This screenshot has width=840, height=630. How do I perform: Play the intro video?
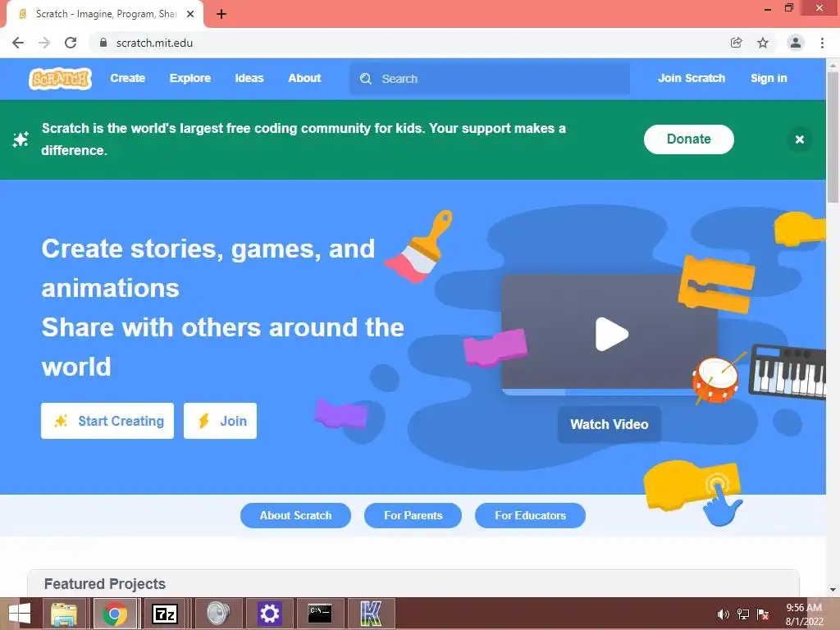click(611, 335)
